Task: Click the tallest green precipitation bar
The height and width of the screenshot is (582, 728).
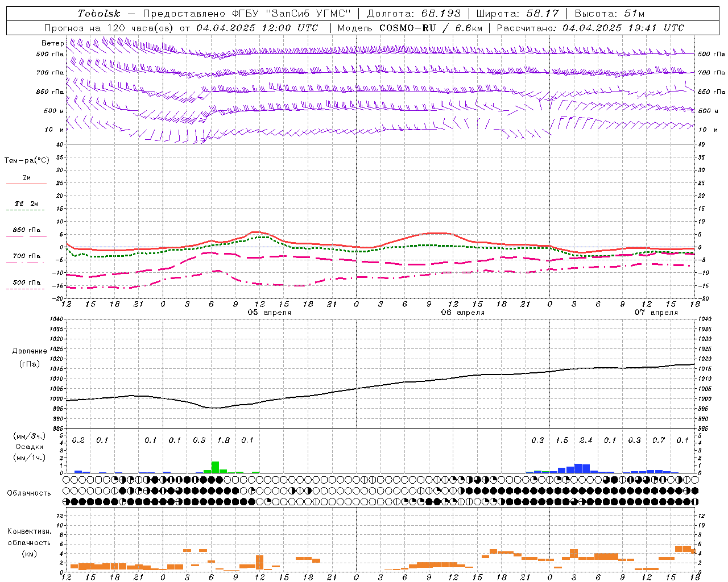Action: [215, 467]
